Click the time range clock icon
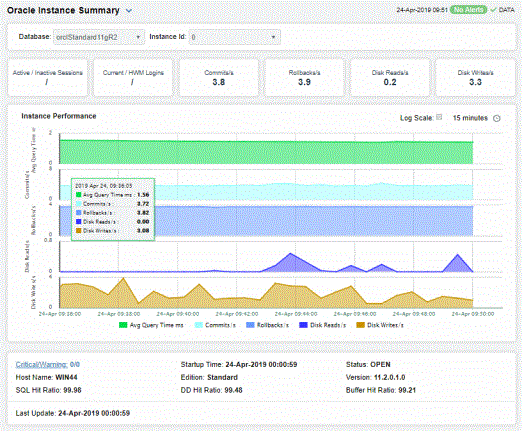Screen dimensions: 522x431 click(x=497, y=118)
